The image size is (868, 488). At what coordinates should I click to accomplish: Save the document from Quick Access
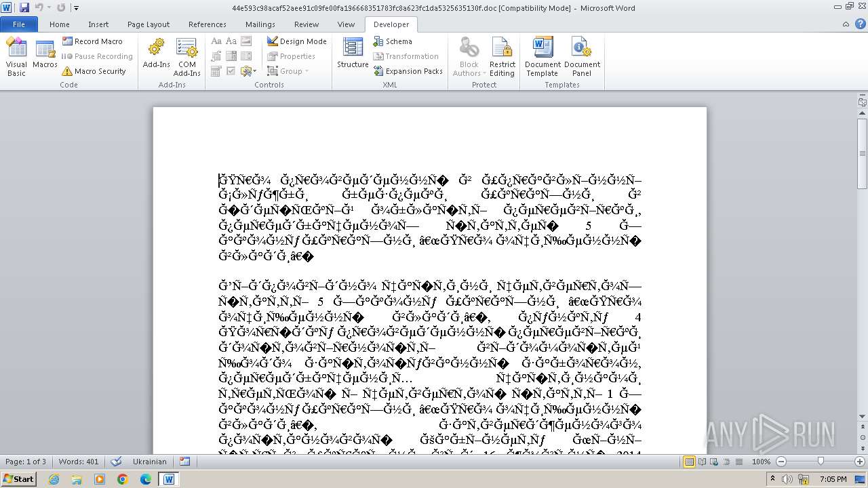point(24,7)
